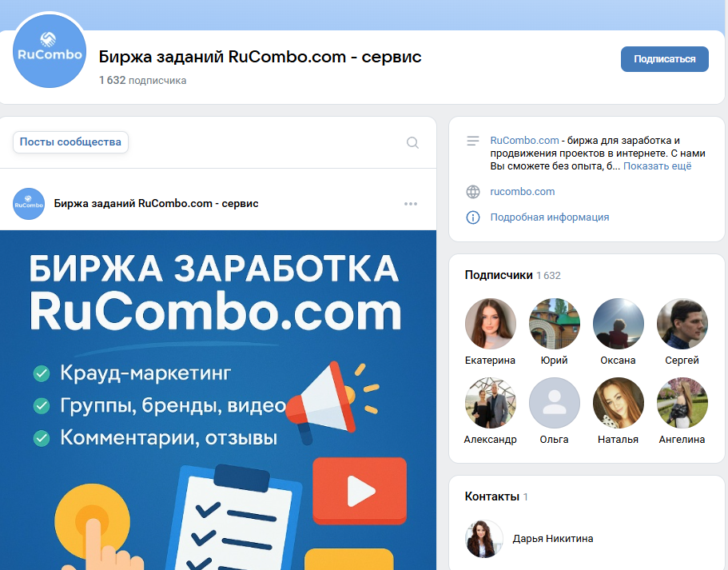The width and height of the screenshot is (728, 570).
Task: Open subscriber Александр's avatar
Action: 491,402
